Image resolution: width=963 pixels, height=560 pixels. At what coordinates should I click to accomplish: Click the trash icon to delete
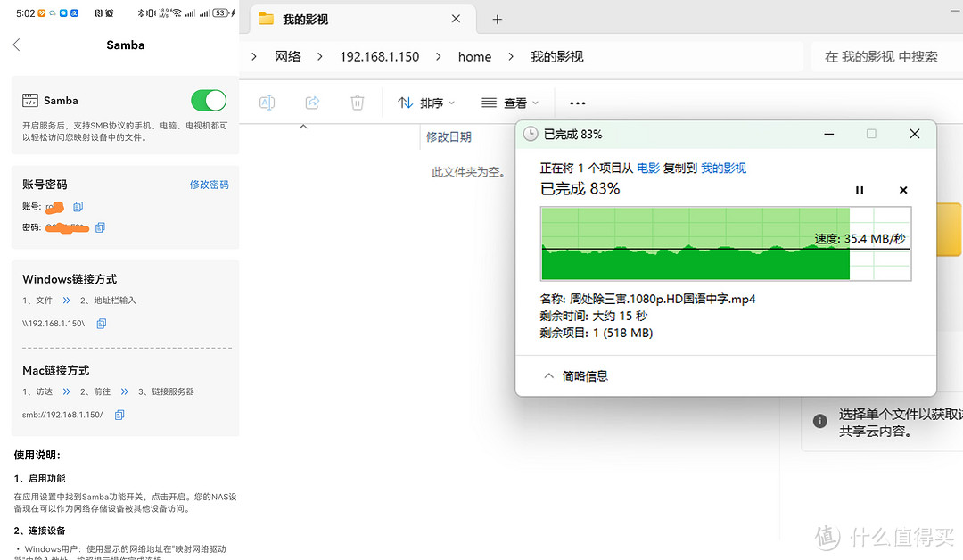[x=357, y=103]
